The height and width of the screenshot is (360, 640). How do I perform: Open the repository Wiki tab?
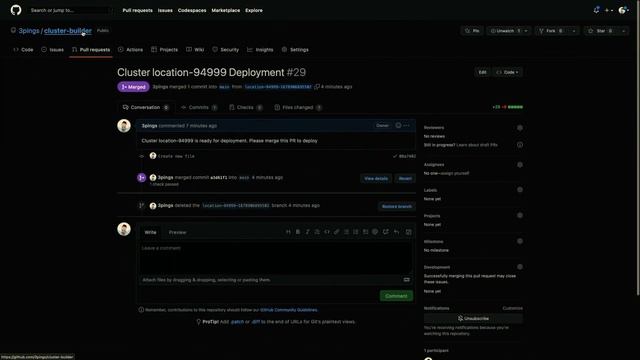pos(195,50)
